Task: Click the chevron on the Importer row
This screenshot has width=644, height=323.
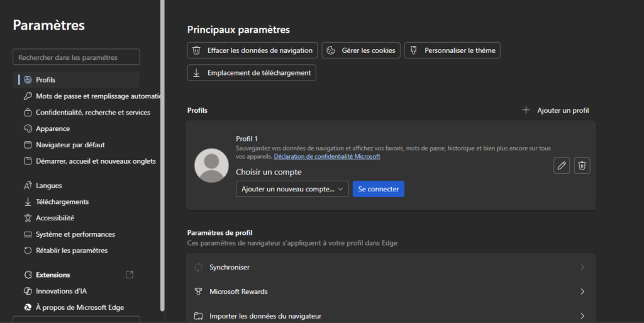Action: [x=582, y=315]
